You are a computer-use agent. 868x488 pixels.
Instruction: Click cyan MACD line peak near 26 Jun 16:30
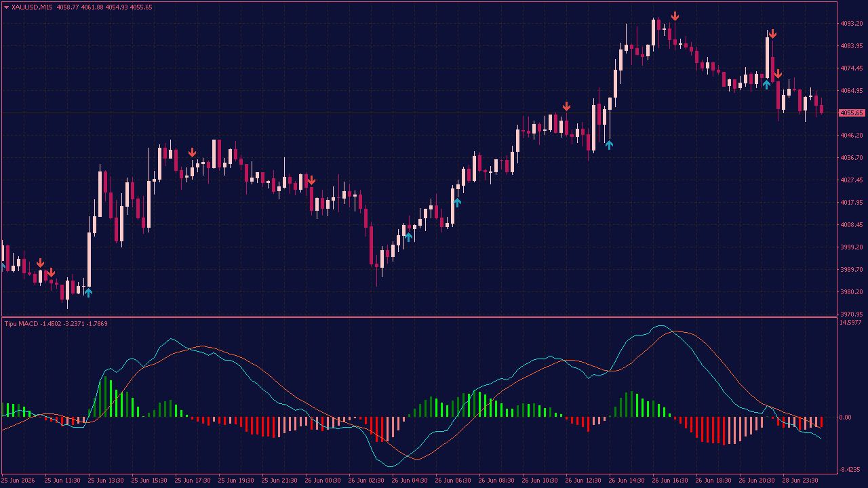[660, 326]
